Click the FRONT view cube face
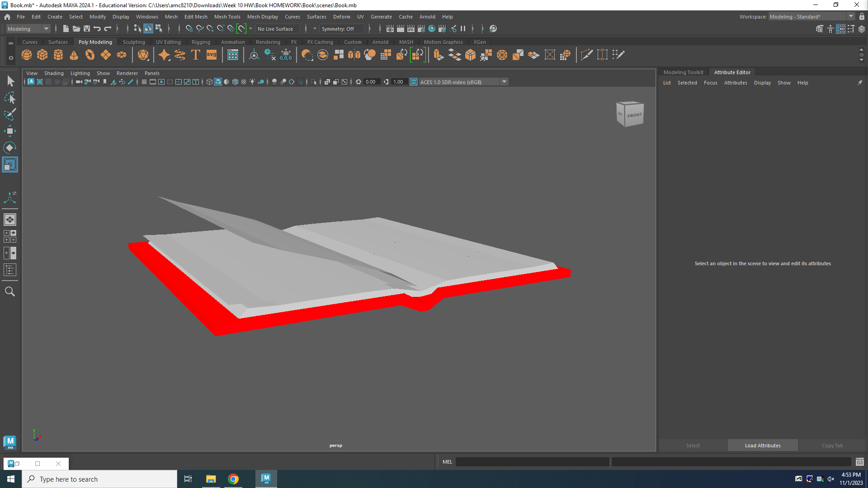Image resolution: width=868 pixels, height=488 pixels. pyautogui.click(x=634, y=115)
